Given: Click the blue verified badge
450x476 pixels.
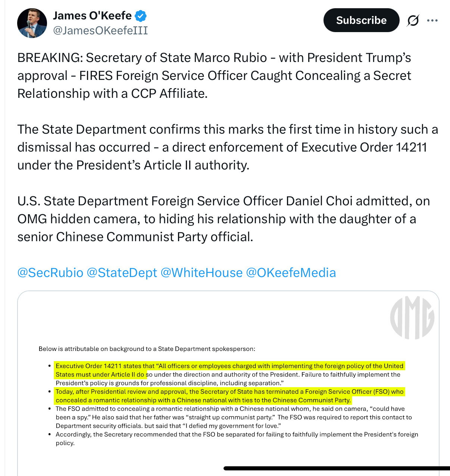Looking at the screenshot, I should [x=140, y=16].
